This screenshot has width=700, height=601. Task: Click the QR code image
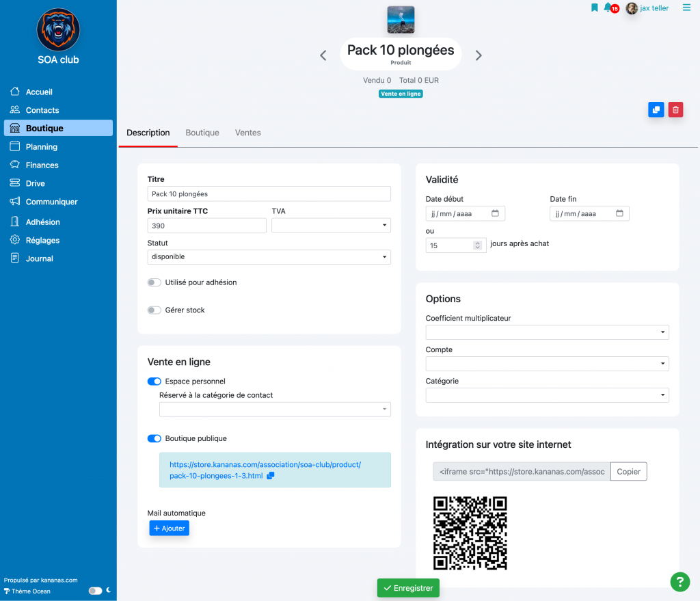(x=470, y=533)
